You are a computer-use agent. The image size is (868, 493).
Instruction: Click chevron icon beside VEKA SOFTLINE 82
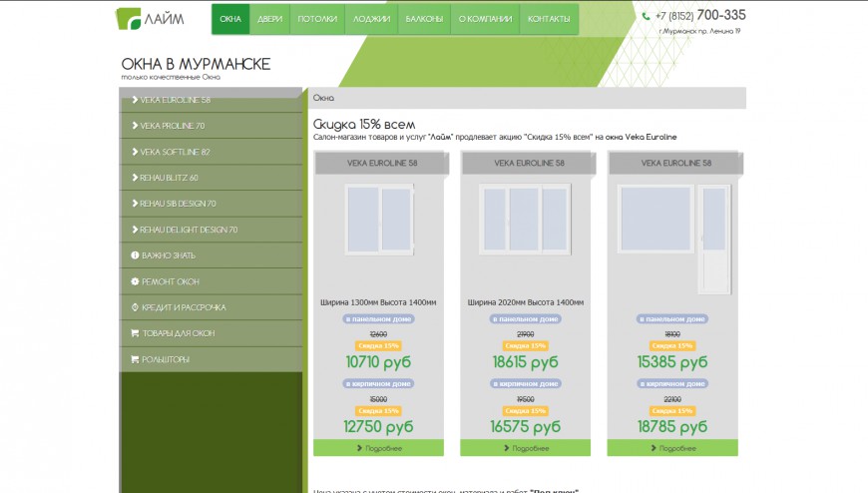[135, 152]
